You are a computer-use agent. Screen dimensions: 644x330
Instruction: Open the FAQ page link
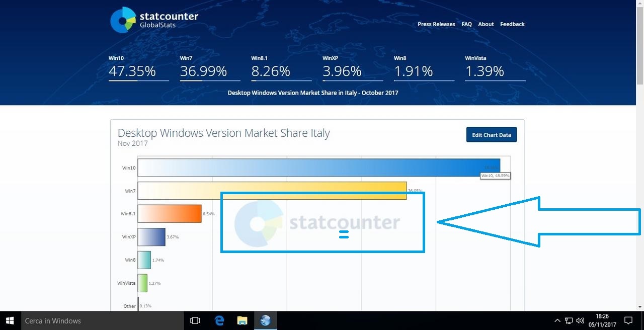click(466, 24)
